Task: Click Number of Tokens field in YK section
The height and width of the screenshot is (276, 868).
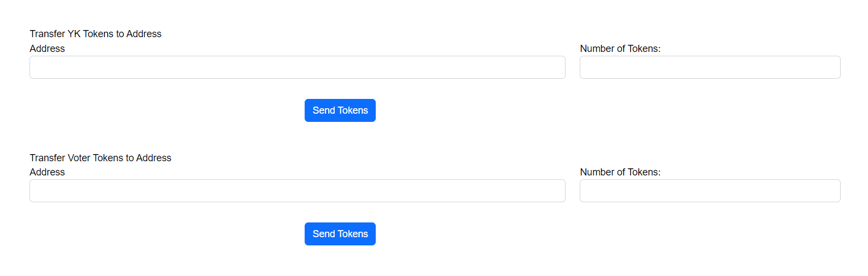Action: (x=709, y=67)
